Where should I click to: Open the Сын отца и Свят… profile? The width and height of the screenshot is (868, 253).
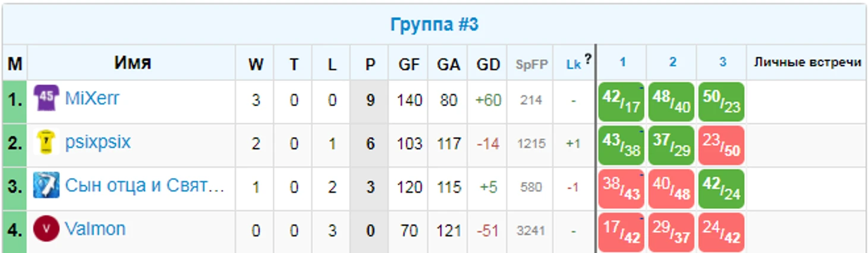coord(145,186)
